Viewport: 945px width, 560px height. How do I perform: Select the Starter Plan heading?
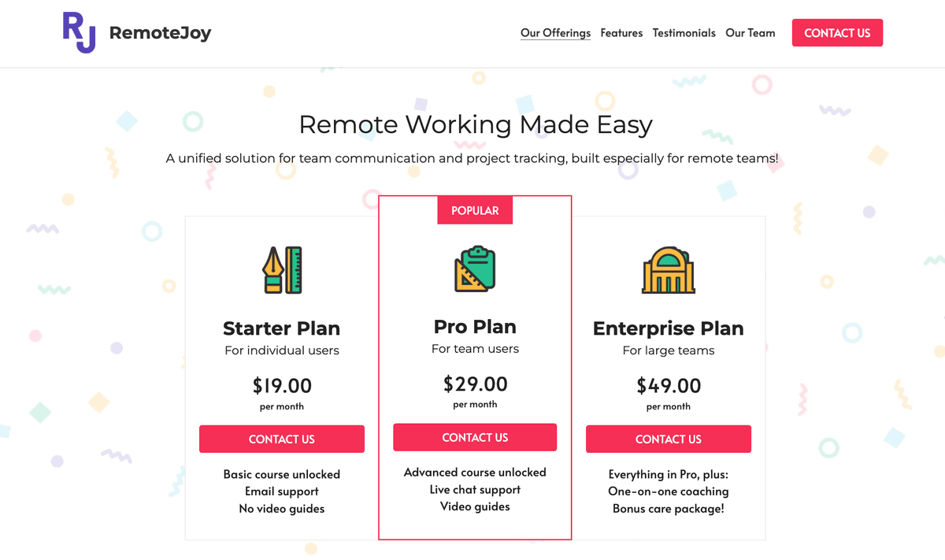point(282,328)
